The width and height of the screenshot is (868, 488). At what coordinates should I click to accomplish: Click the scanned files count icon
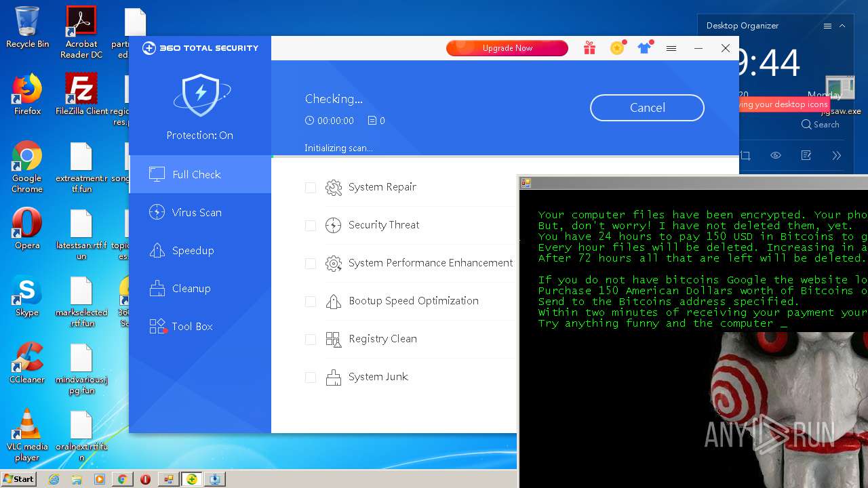click(372, 121)
